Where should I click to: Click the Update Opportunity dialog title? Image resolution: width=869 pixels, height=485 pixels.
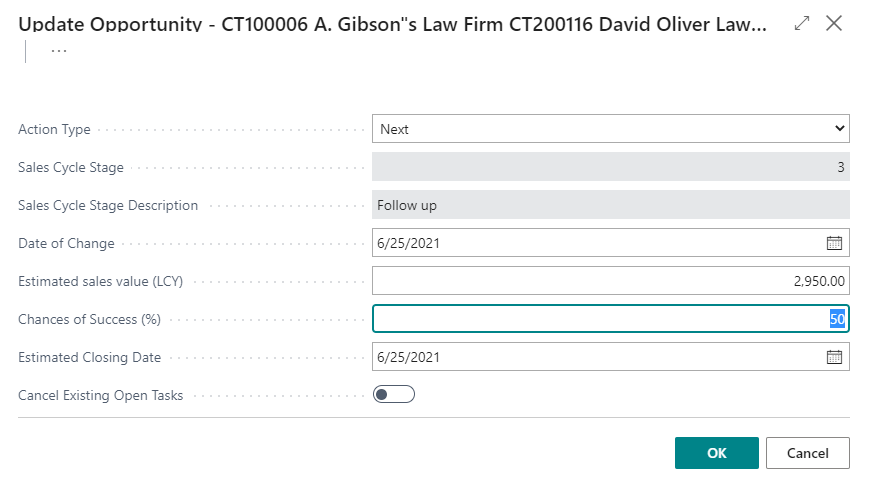pos(392,24)
